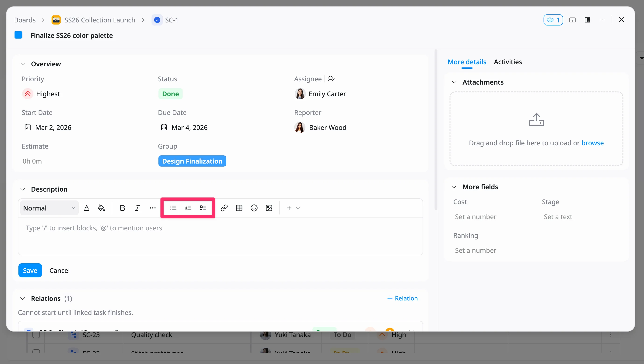Collapse the More fields section
644x364 pixels.
454,187
